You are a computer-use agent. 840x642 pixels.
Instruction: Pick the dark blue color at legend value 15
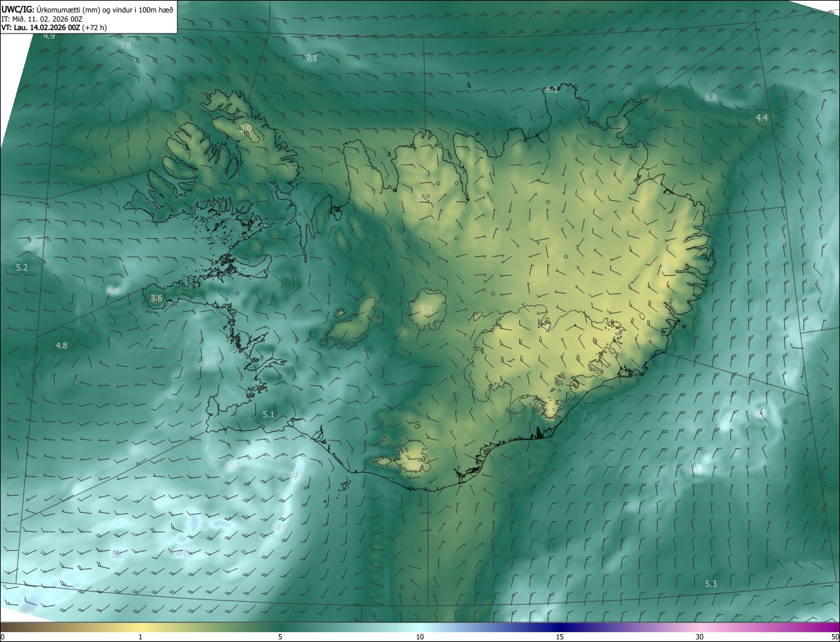pos(559,628)
